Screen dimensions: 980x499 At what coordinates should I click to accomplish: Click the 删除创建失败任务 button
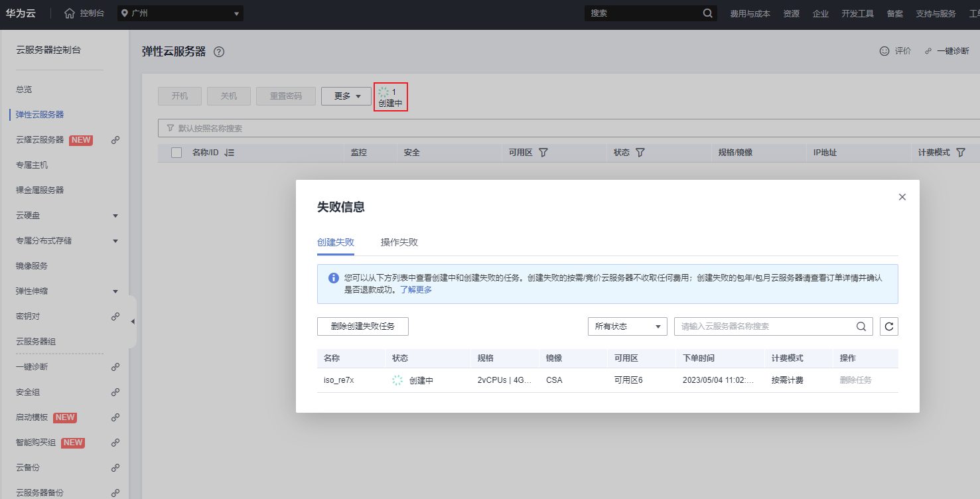(362, 326)
